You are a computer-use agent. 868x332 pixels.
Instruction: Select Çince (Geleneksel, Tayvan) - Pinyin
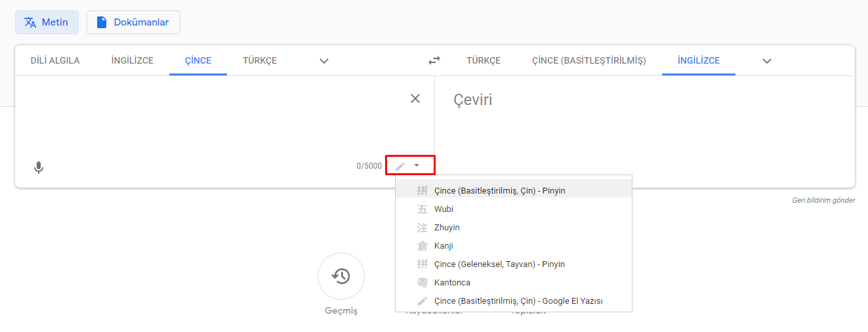click(499, 264)
